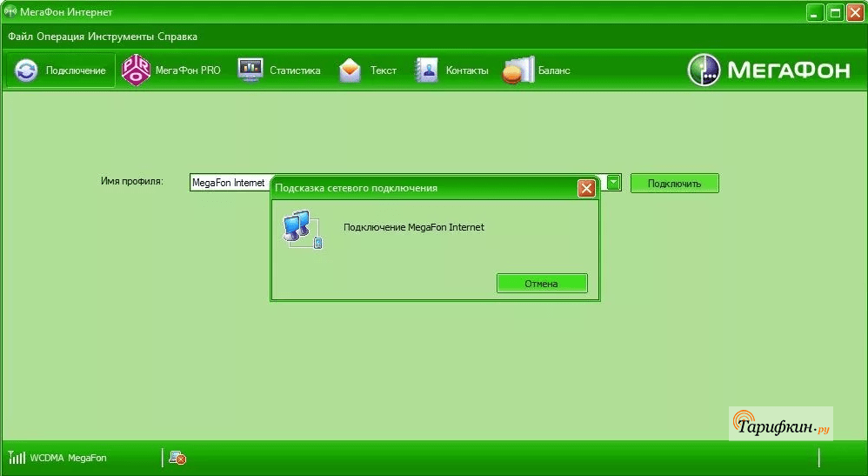
Task: Click the Текст envelope icon
Action: (350, 70)
